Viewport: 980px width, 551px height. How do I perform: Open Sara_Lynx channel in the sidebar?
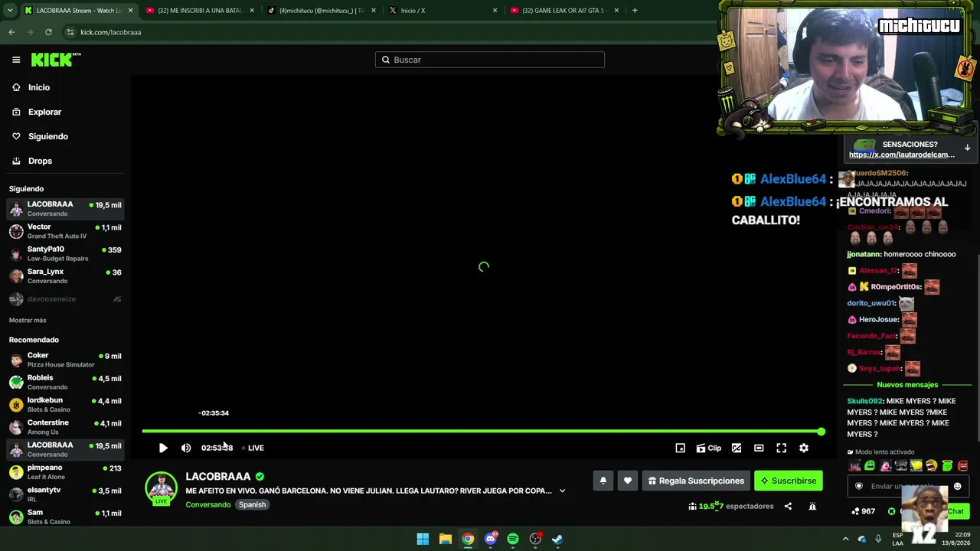click(x=65, y=275)
